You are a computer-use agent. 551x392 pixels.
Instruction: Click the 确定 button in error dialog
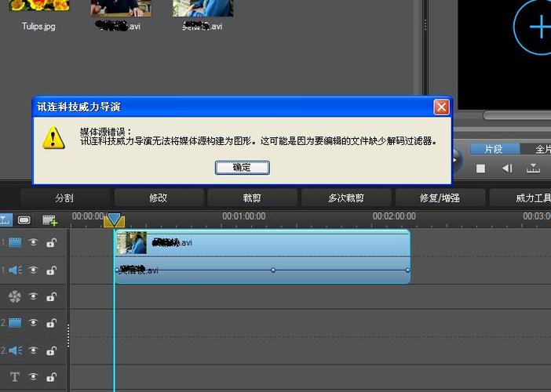pyautogui.click(x=242, y=168)
